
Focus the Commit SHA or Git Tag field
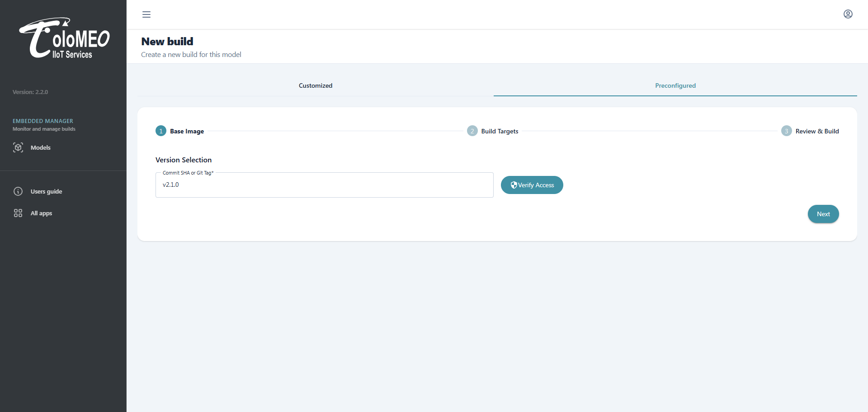324,185
